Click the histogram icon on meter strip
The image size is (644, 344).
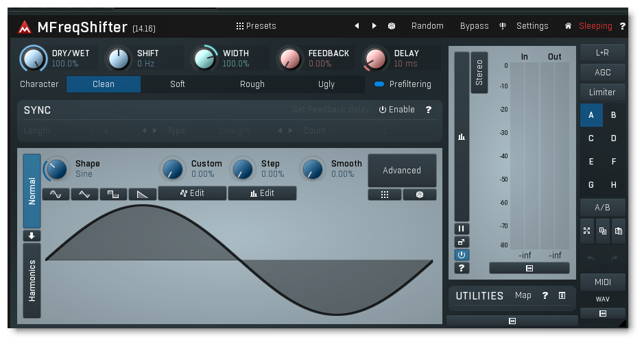pos(462,136)
